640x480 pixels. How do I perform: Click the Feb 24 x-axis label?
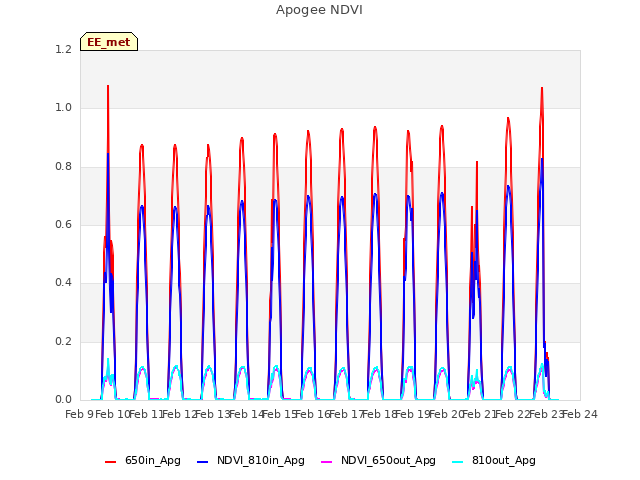[x=580, y=414]
